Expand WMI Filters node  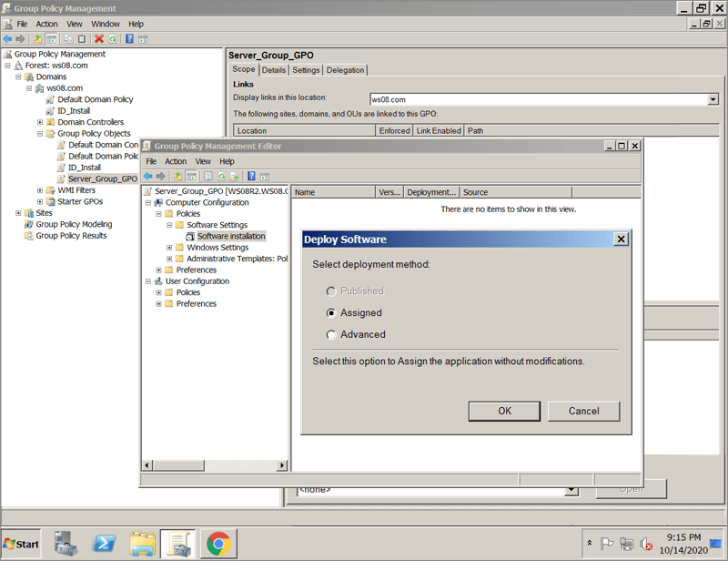(40, 190)
